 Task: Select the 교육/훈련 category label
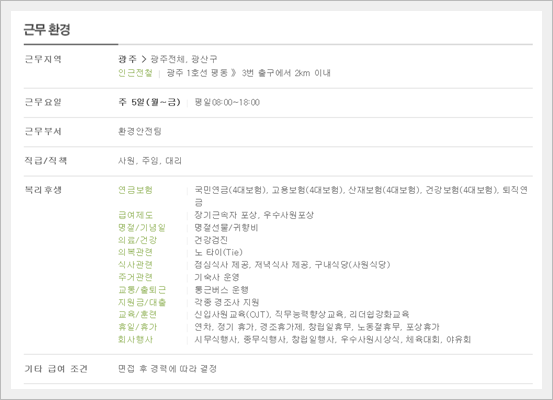tap(138, 315)
